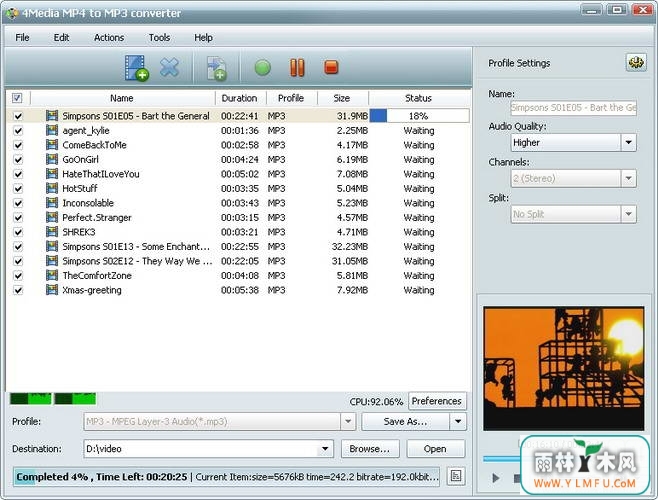This screenshot has width=658, height=500.
Task: Click the Completed 4% overall progress bar
Action: 227,477
